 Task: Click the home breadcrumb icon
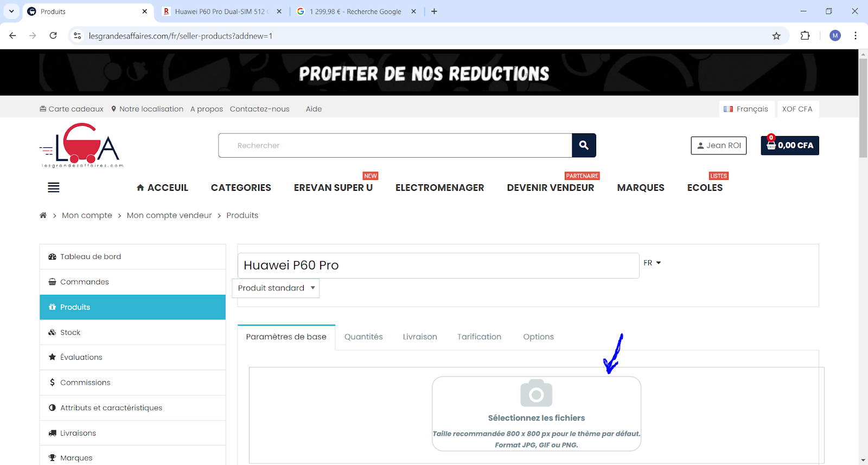(43, 215)
